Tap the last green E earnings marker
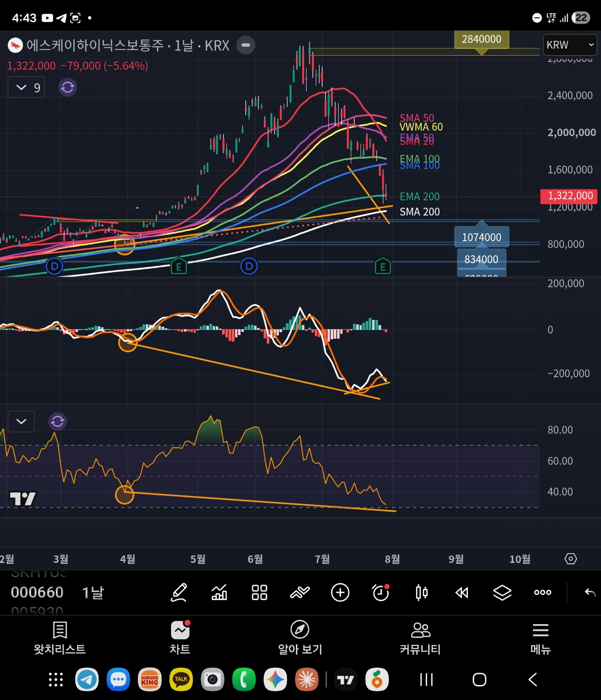Screen dimensions: 601x700 coord(383,266)
